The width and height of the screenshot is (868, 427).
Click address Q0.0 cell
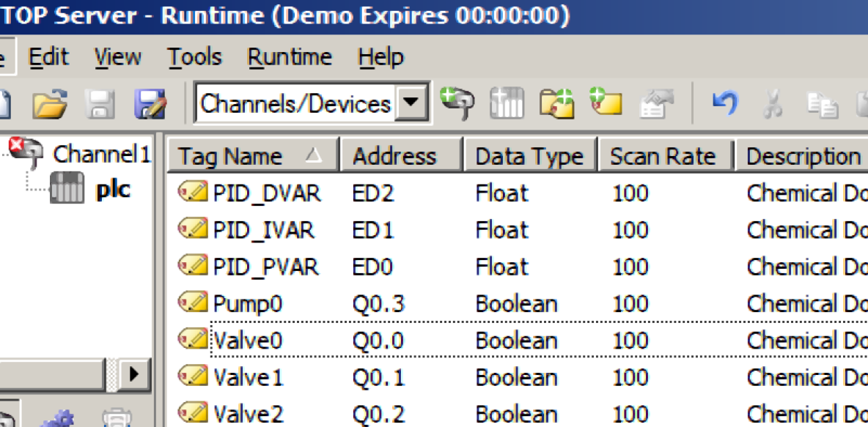(x=378, y=341)
